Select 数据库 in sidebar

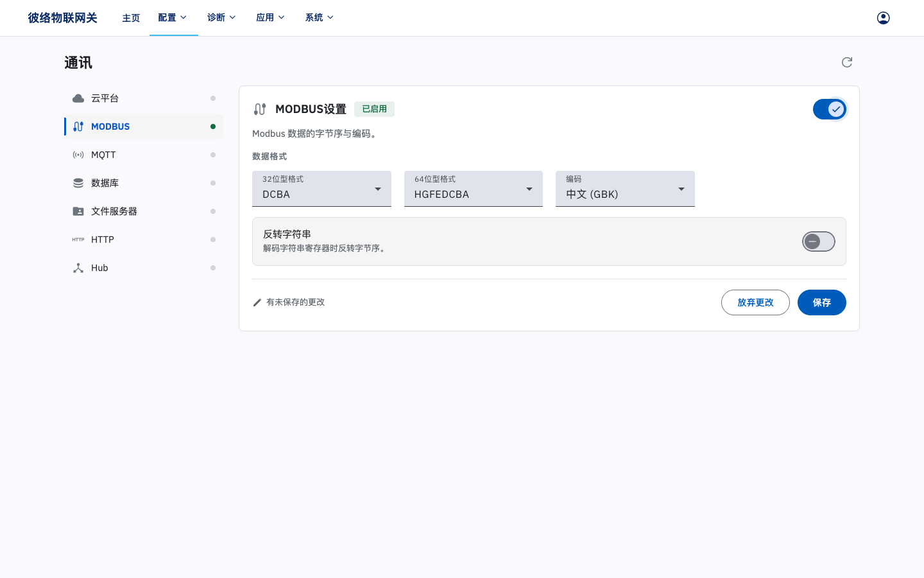pyautogui.click(x=144, y=183)
